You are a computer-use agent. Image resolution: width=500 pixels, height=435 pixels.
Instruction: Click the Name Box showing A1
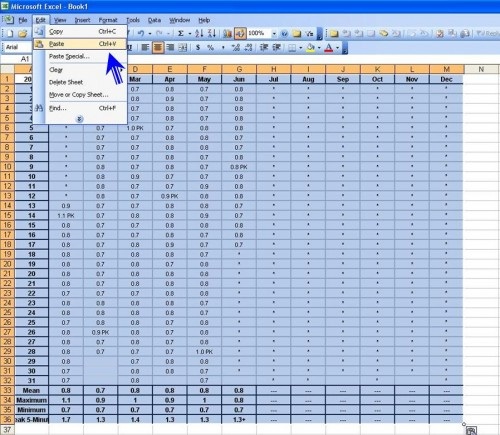point(17,59)
